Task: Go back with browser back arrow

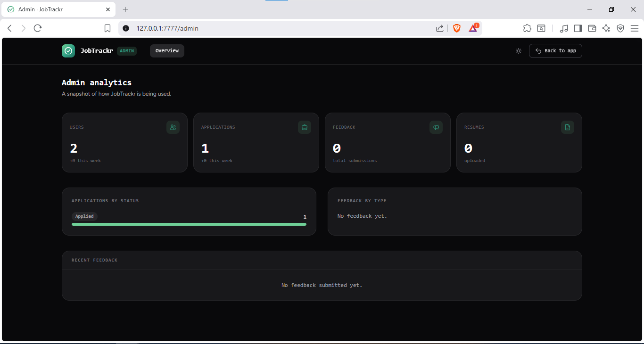Action: pos(9,28)
